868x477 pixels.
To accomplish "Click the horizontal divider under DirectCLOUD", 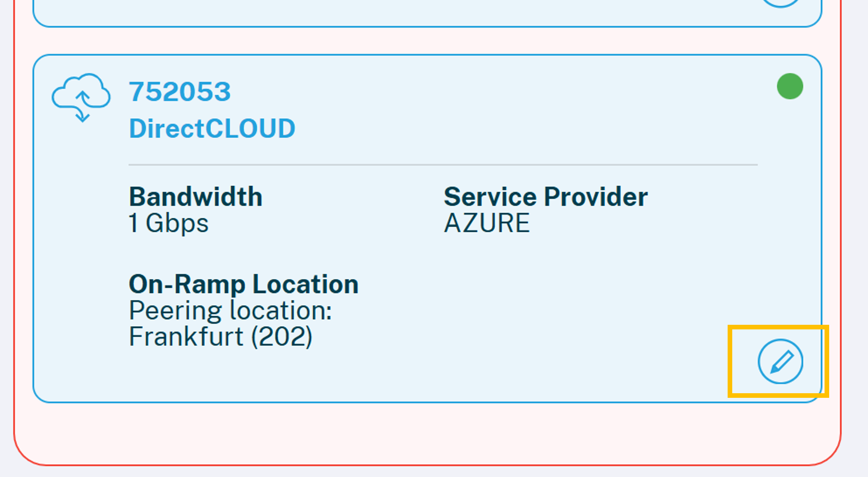I will [443, 165].
